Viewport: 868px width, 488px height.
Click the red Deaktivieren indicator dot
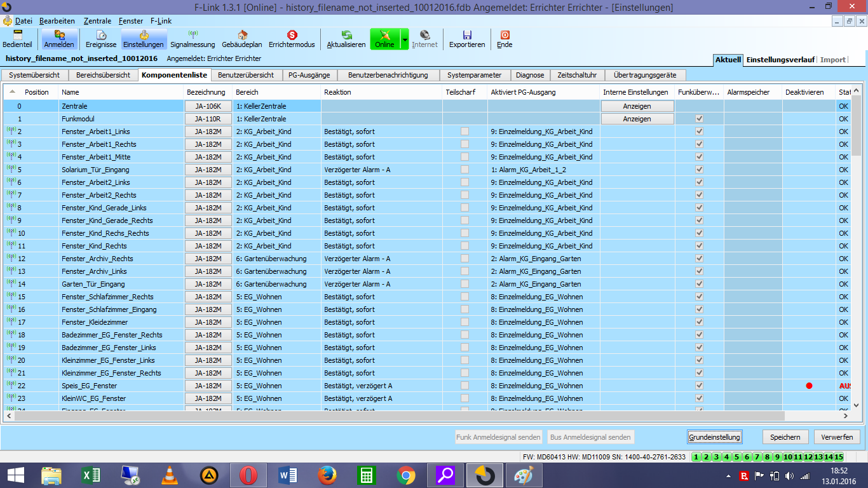[x=809, y=386]
